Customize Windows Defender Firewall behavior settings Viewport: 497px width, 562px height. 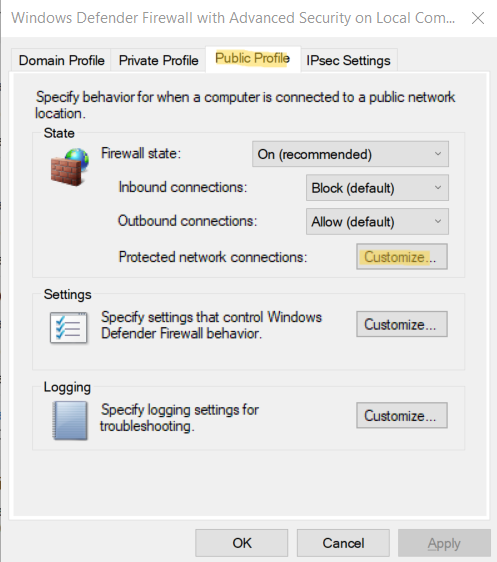click(402, 324)
